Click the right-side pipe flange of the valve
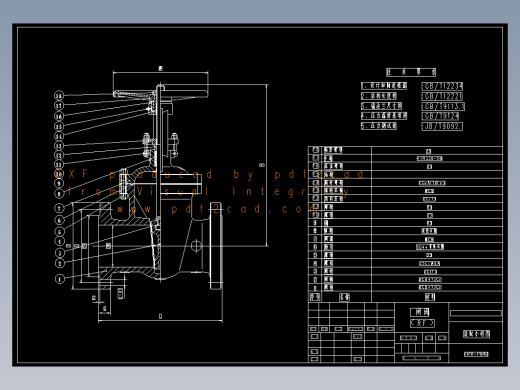Screen dimensions: 520x390 (216, 246)
